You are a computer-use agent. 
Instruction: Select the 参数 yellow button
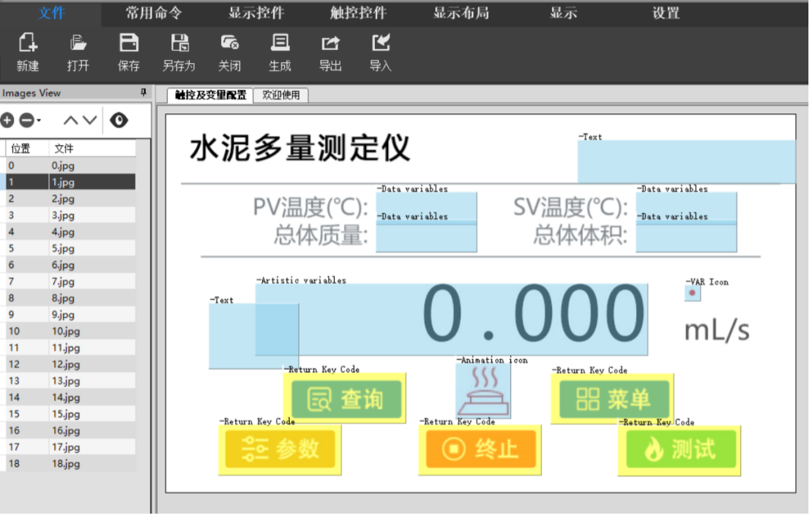click(x=280, y=449)
